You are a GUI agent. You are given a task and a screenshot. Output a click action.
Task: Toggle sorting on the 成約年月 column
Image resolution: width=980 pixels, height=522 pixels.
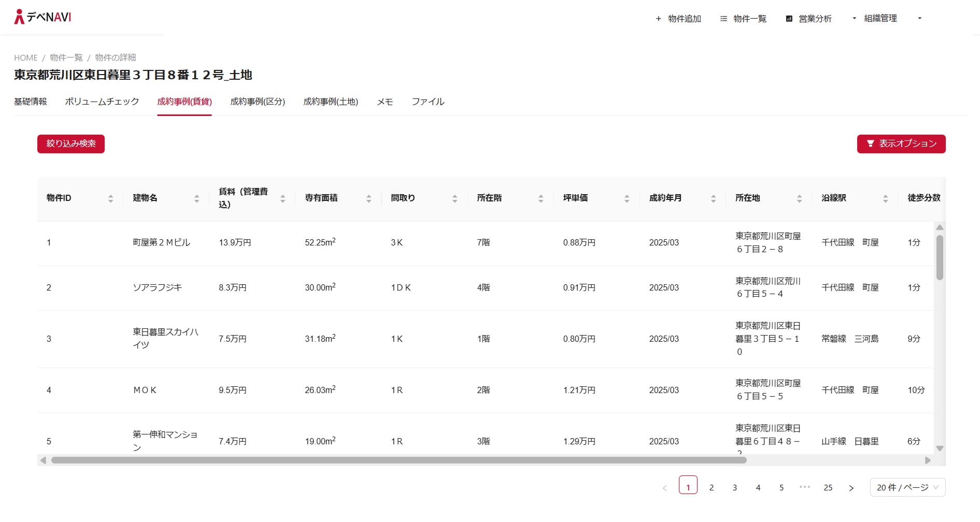pyautogui.click(x=714, y=198)
